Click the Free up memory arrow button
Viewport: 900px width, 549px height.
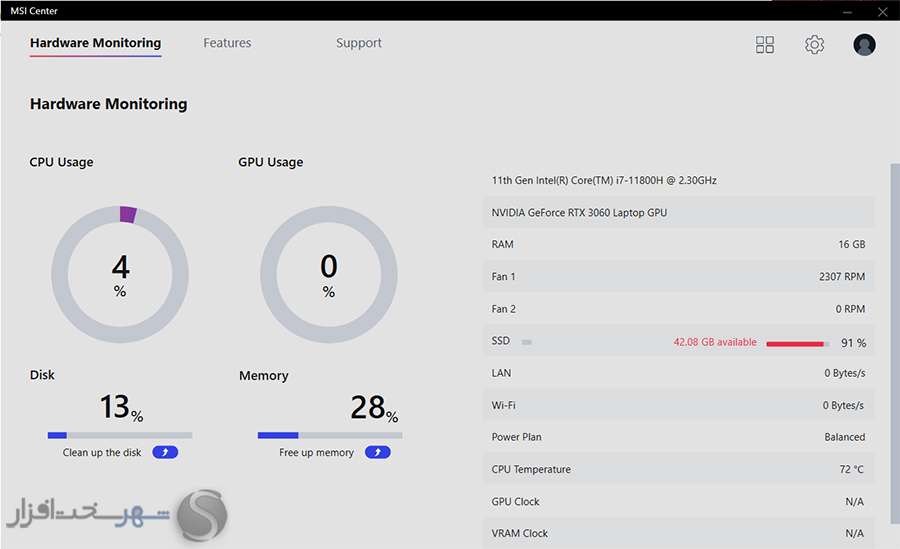pos(377,453)
